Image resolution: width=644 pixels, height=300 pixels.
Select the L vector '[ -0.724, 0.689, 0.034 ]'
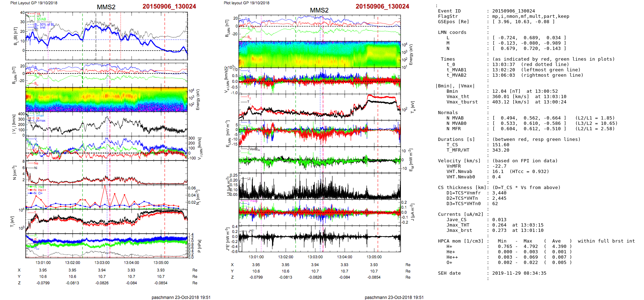pos(529,38)
